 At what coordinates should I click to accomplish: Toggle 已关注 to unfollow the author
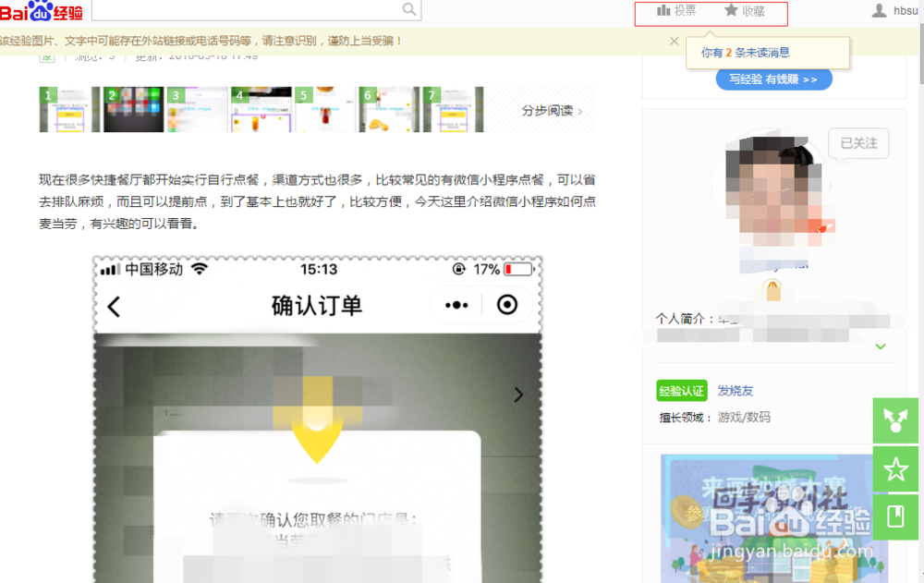pyautogui.click(x=857, y=143)
